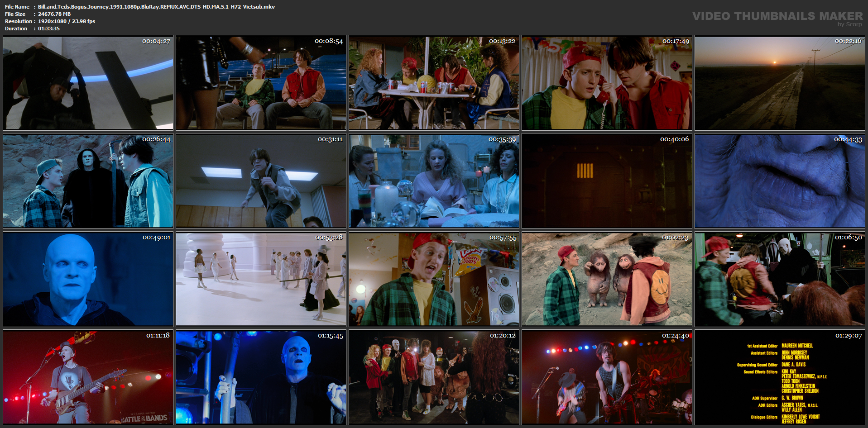Select the thumbnail at 00:04:27
868x428 pixels.
pos(88,83)
